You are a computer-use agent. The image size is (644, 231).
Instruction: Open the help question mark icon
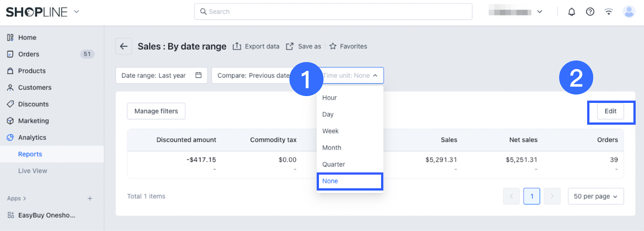(x=590, y=12)
